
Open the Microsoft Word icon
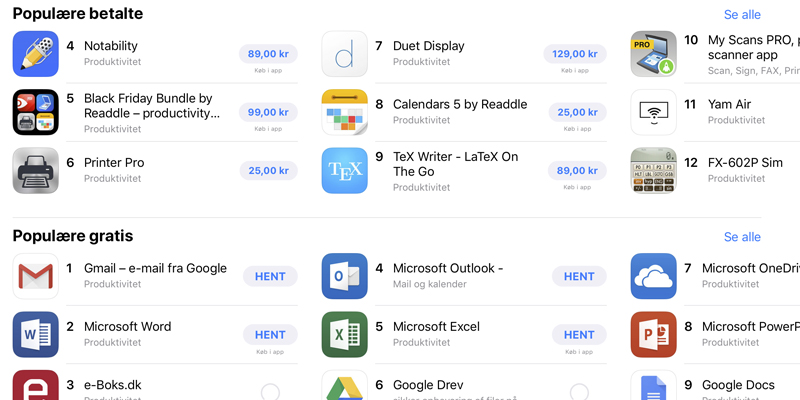click(x=35, y=334)
